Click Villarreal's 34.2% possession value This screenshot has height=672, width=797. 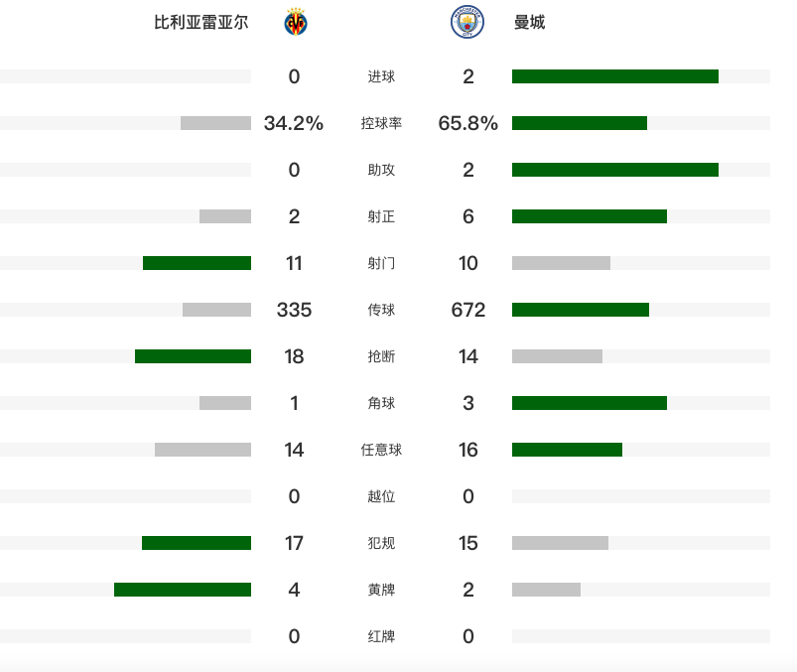coord(294,124)
